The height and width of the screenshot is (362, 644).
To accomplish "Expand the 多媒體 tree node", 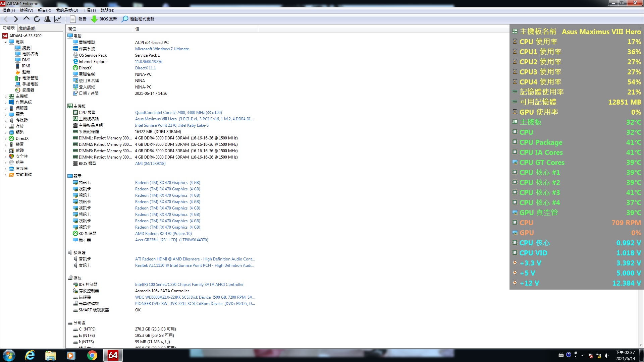I will (5, 121).
